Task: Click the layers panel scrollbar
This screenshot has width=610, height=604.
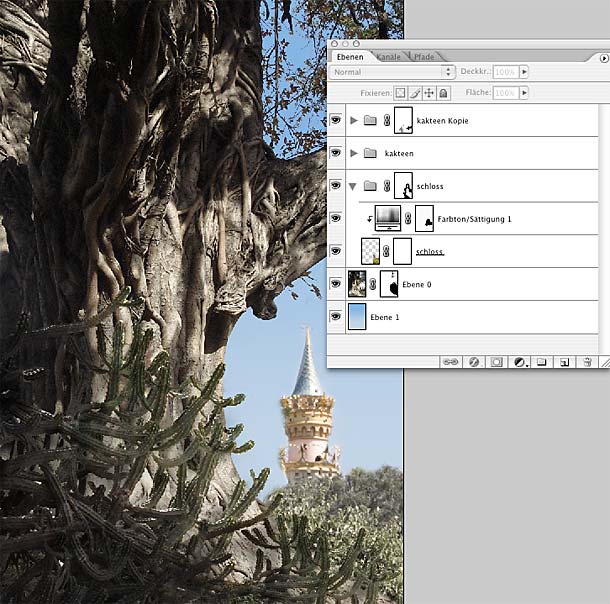Action: click(605, 229)
